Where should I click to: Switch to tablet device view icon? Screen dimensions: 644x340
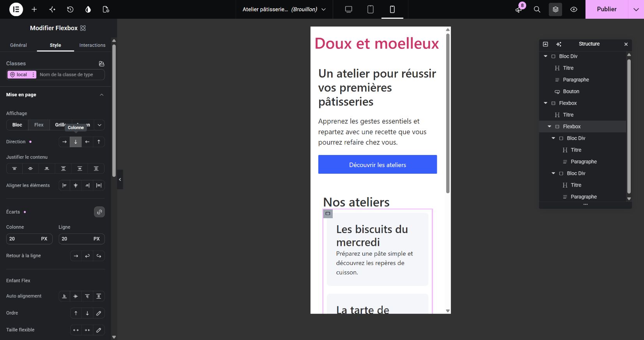[x=371, y=9]
